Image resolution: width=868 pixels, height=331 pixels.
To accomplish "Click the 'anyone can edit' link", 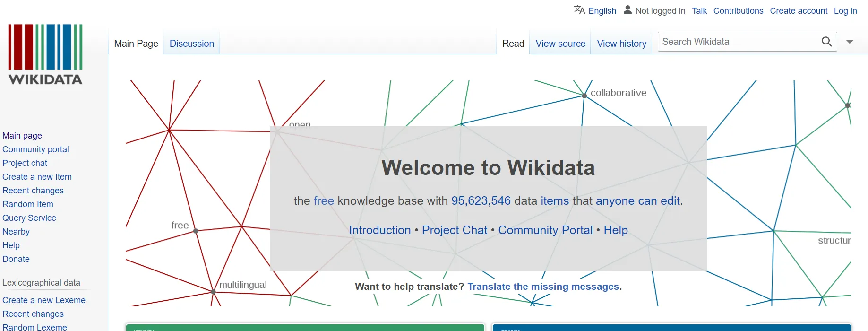I will click(x=638, y=201).
